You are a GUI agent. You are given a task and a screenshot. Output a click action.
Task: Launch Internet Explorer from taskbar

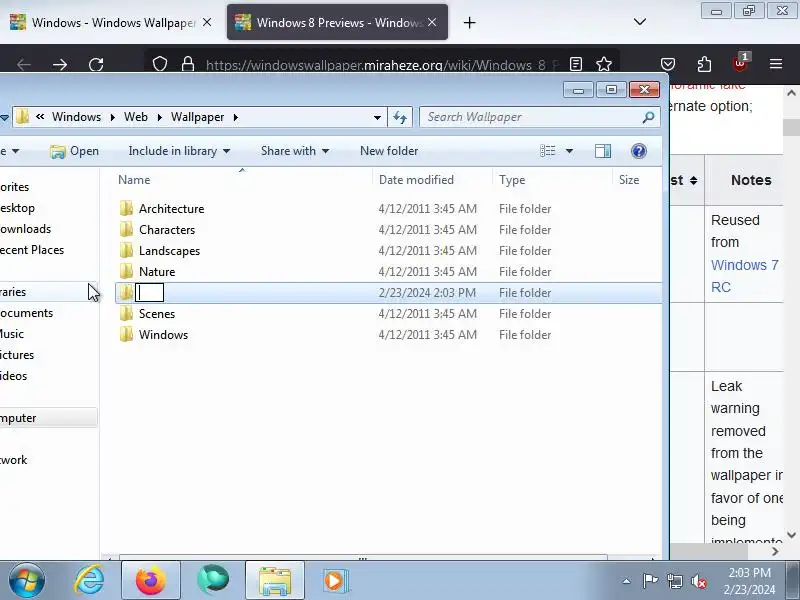[89, 581]
